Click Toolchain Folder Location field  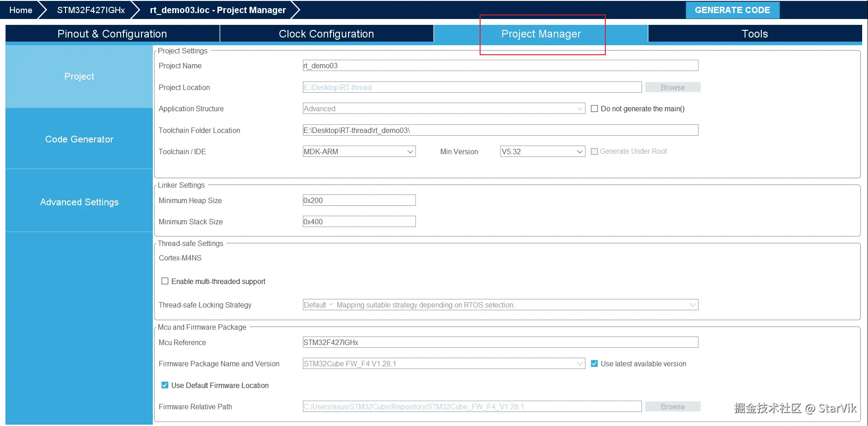click(x=500, y=130)
